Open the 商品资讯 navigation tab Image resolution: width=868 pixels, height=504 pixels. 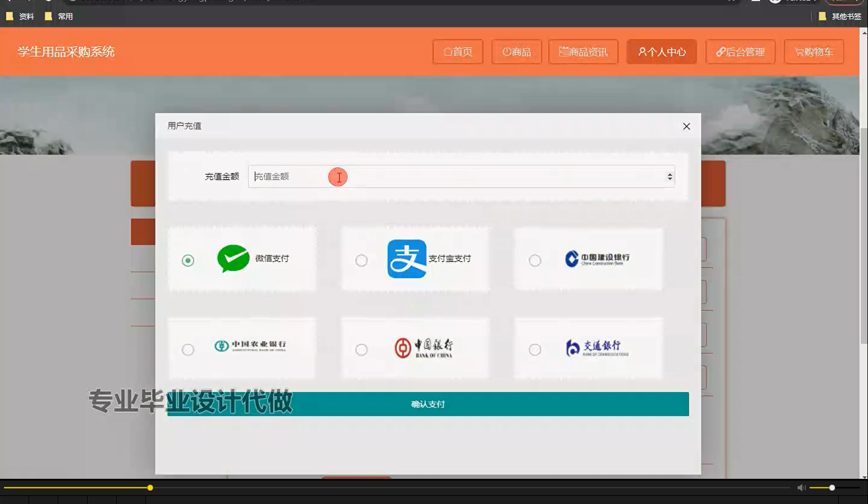[583, 52]
